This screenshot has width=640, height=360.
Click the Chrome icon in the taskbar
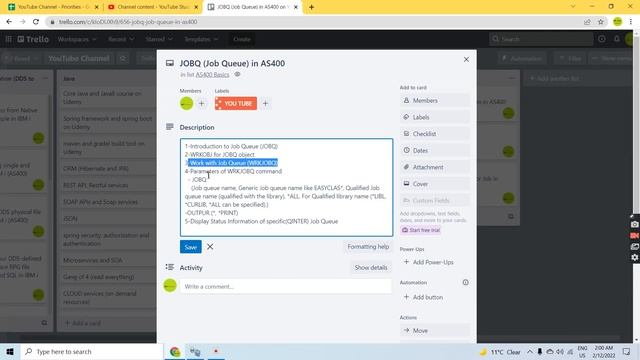point(175,351)
